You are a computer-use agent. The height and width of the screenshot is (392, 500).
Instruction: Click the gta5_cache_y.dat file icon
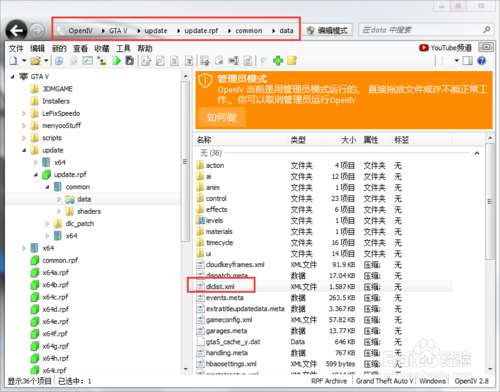pos(200,342)
